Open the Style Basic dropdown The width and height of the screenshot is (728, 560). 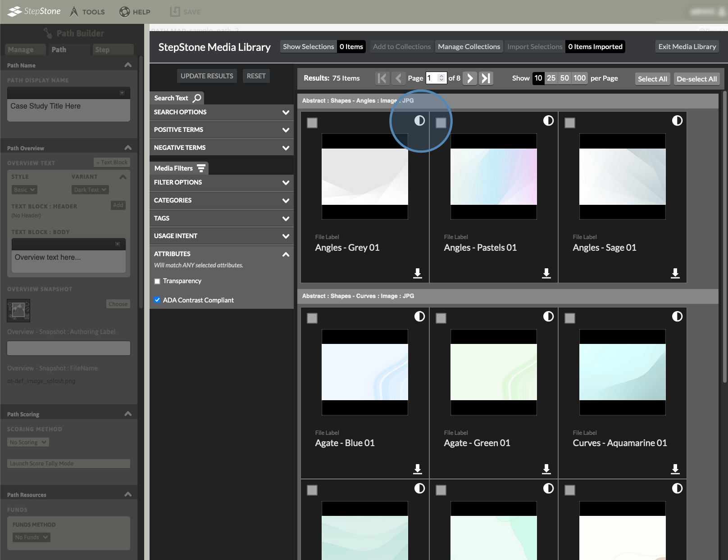tap(24, 190)
